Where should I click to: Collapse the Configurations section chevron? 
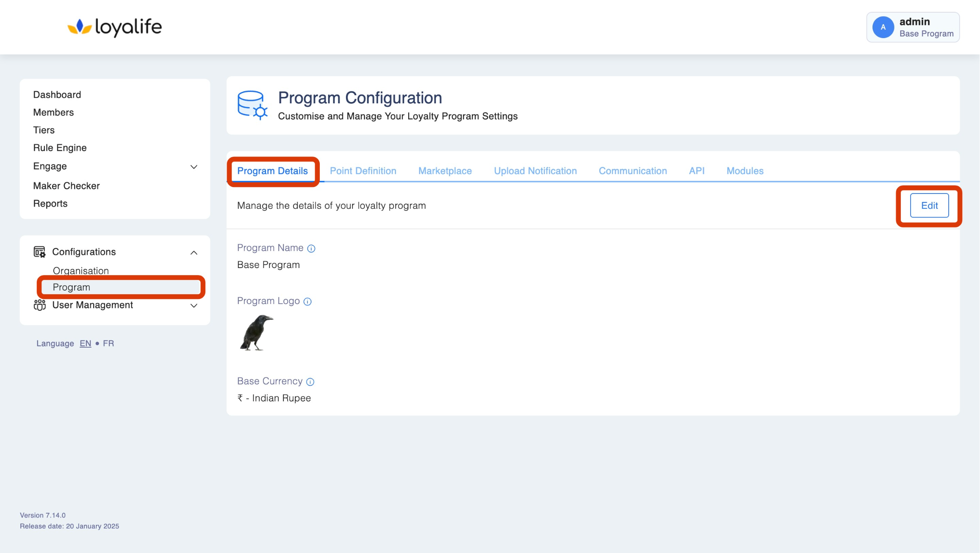[194, 253]
